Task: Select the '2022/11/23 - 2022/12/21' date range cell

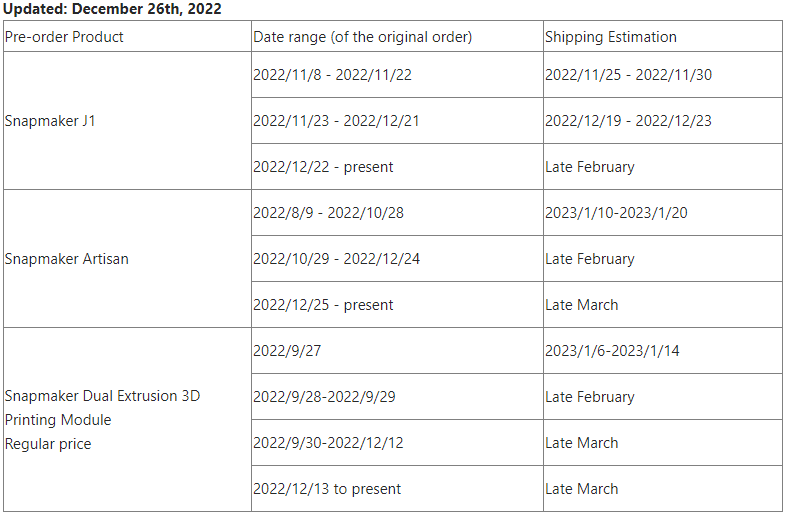Action: [336, 121]
